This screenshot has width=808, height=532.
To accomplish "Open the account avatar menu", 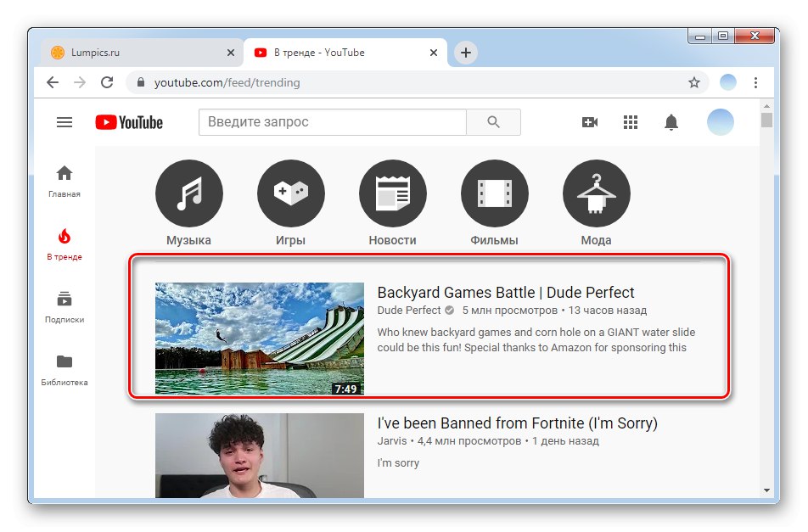I will click(x=720, y=121).
